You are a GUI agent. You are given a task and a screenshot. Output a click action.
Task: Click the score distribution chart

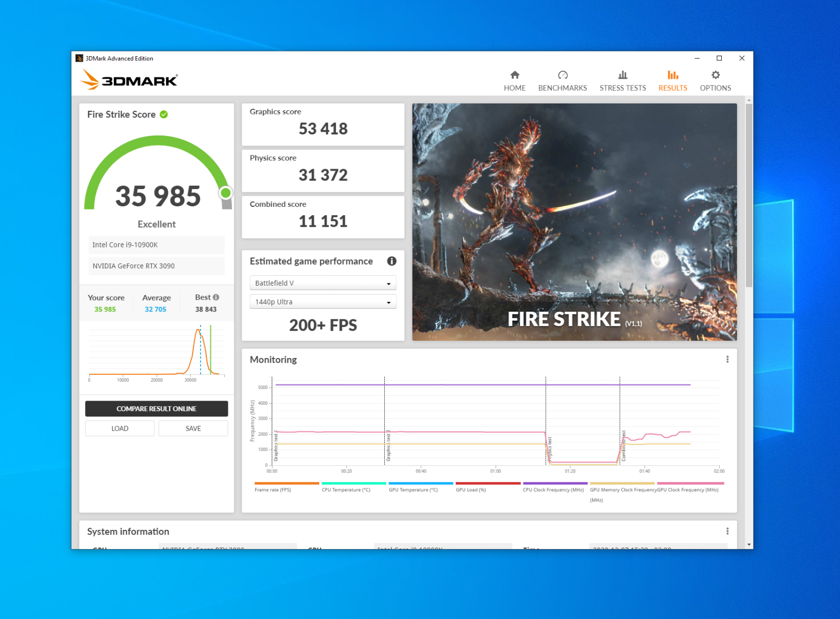pos(157,353)
